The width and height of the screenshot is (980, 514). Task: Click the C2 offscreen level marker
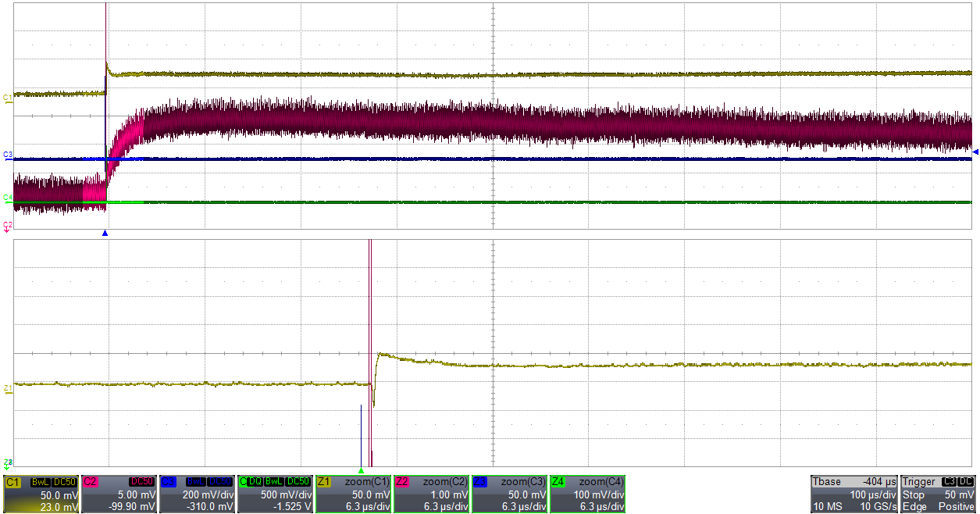(8, 226)
